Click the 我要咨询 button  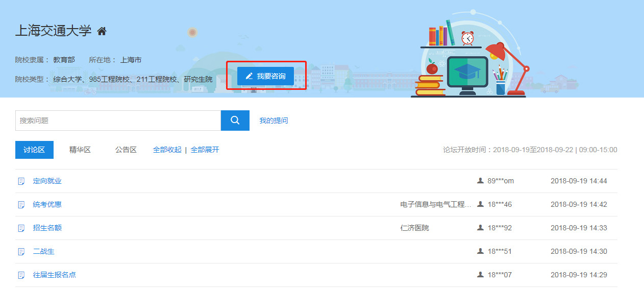(265, 76)
